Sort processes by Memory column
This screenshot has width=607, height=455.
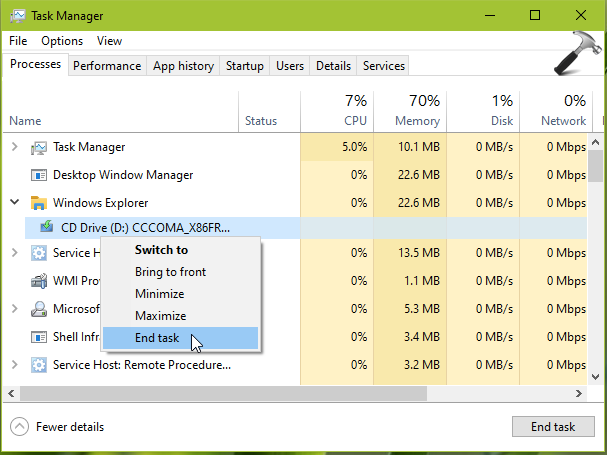click(x=410, y=112)
